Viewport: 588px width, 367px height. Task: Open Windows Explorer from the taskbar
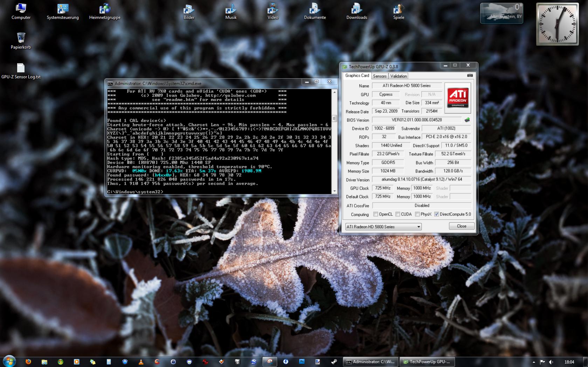[x=44, y=362]
